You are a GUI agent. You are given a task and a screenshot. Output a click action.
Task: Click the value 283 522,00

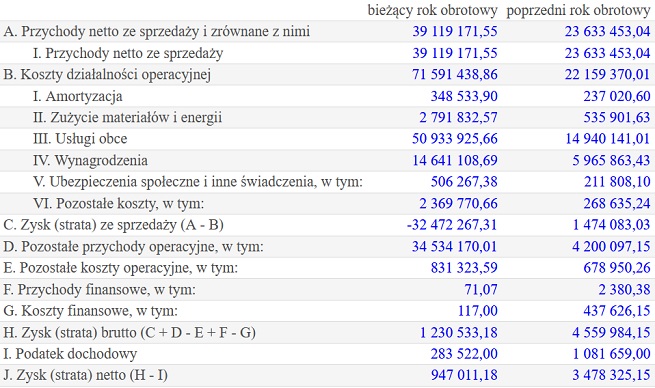[464, 354]
